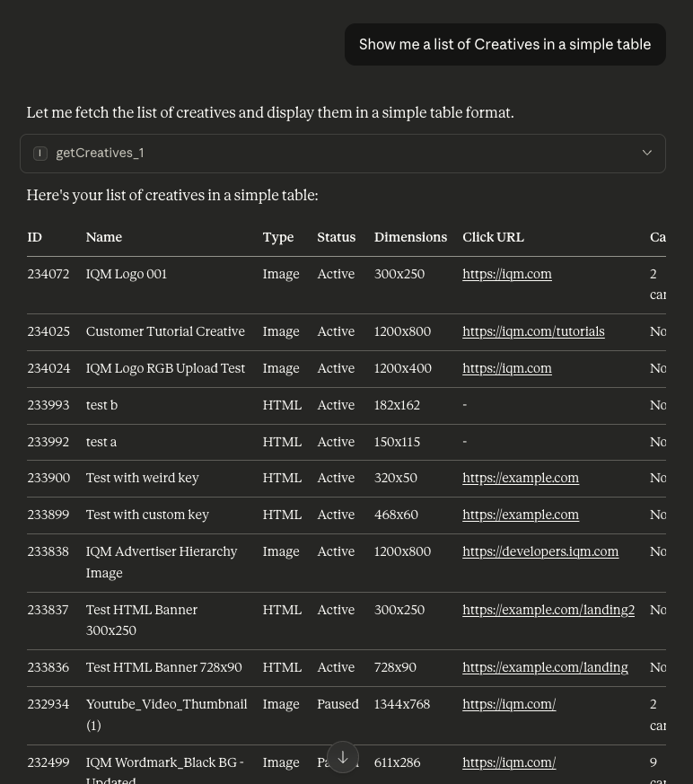Screen dimensions: 693x784
Task: Select ID cell 234024
Action: [48, 368]
